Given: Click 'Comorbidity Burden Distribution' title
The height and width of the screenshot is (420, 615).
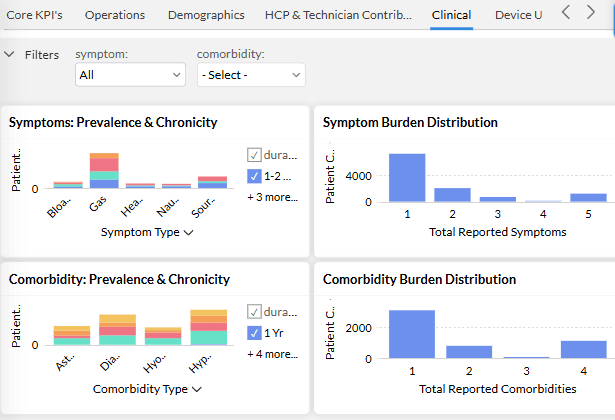Looking at the screenshot, I should 419,279.
